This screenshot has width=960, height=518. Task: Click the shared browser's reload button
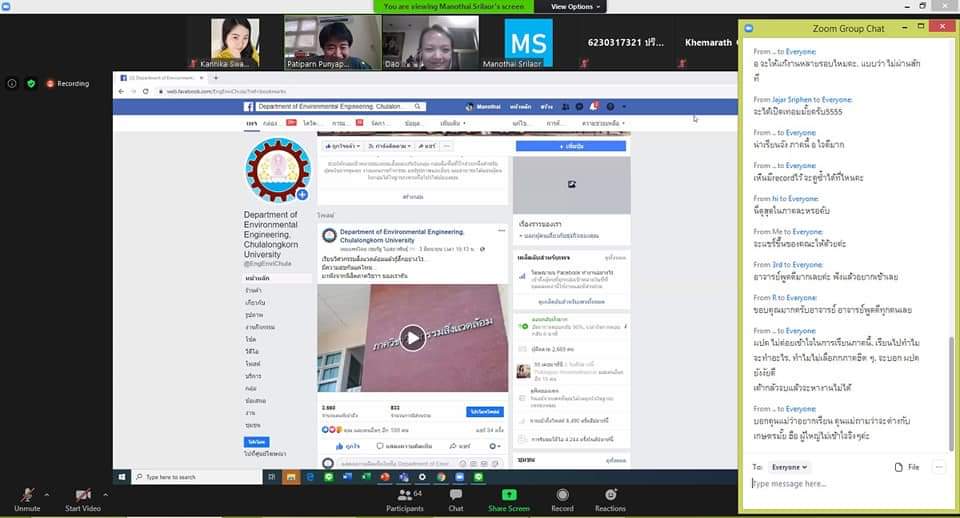pos(145,91)
